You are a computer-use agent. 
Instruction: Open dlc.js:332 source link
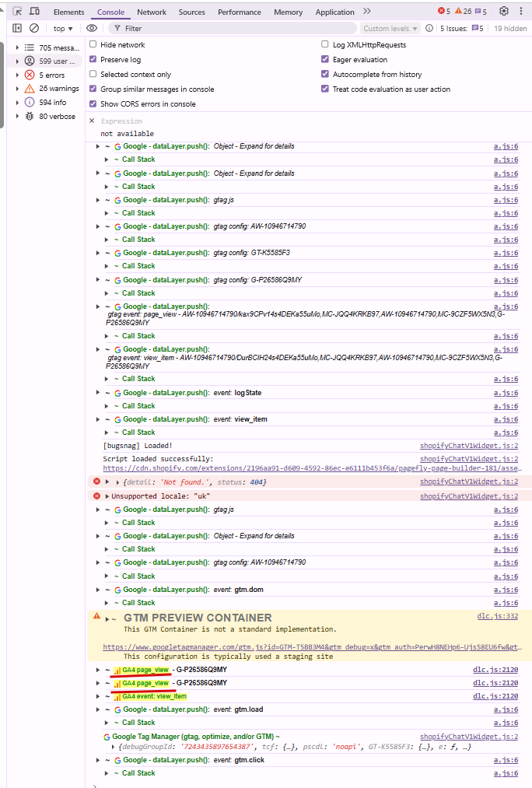pos(497,615)
